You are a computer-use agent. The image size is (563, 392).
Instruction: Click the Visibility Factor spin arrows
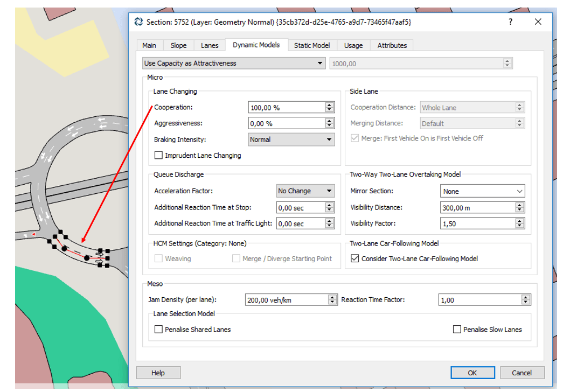point(519,223)
